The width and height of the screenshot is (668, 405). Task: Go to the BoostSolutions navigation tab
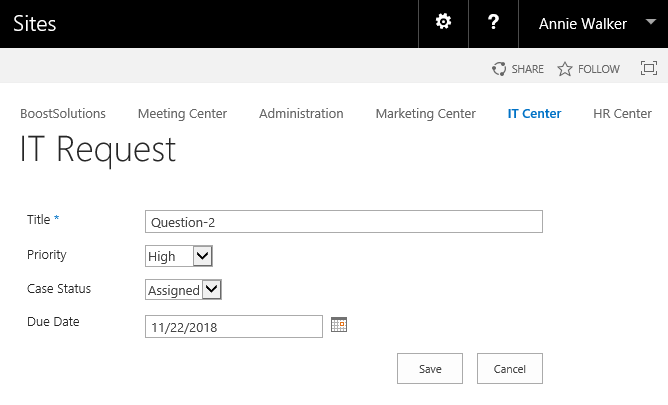click(x=63, y=114)
